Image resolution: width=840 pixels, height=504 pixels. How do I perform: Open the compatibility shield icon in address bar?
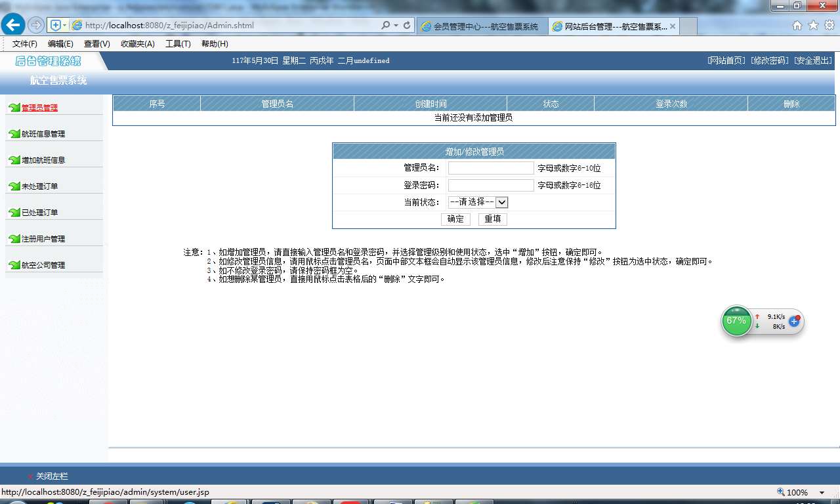[x=55, y=26]
